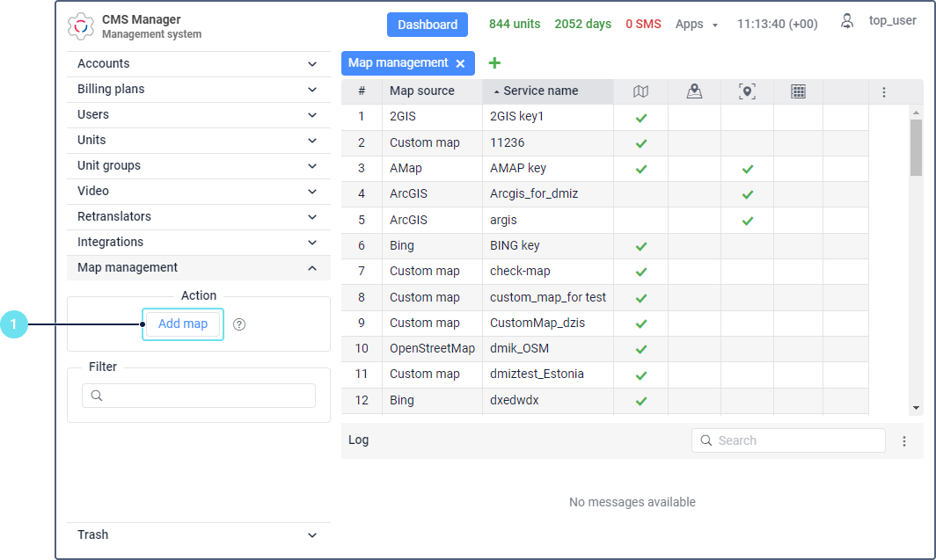Screen dimensions: 936x560
Task: Close the Map management tab
Action: [x=460, y=63]
